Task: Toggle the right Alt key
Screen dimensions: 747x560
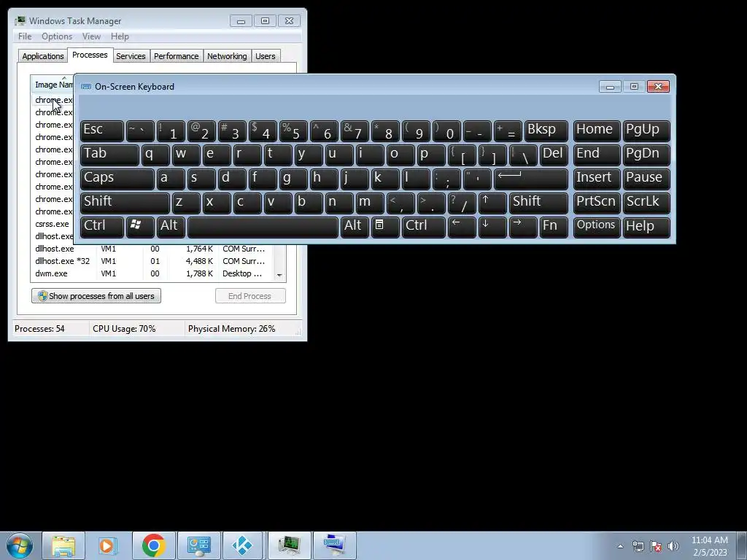Action: (x=355, y=227)
